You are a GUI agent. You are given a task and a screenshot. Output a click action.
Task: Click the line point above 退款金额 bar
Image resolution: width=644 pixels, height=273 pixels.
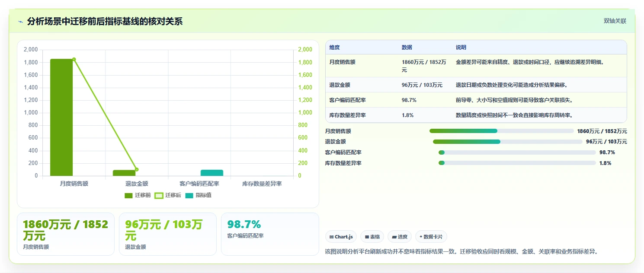(137, 169)
